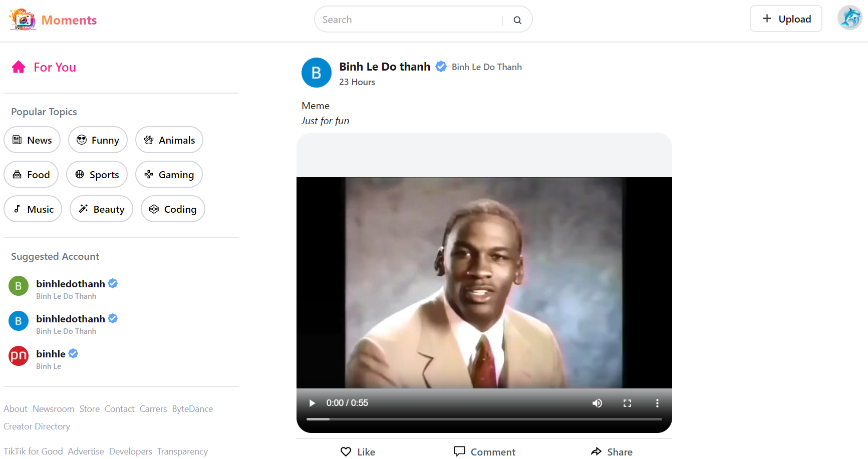Play the video
The width and height of the screenshot is (868, 459).
click(312, 403)
